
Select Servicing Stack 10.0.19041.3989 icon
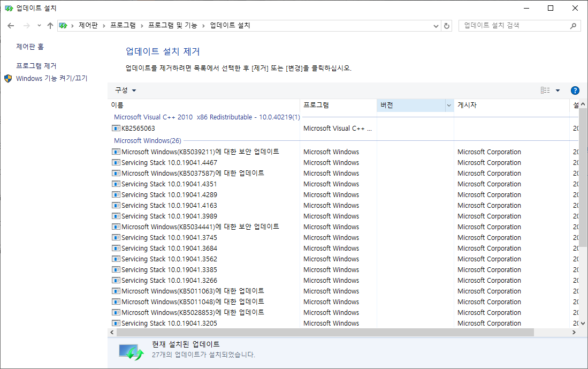click(116, 216)
